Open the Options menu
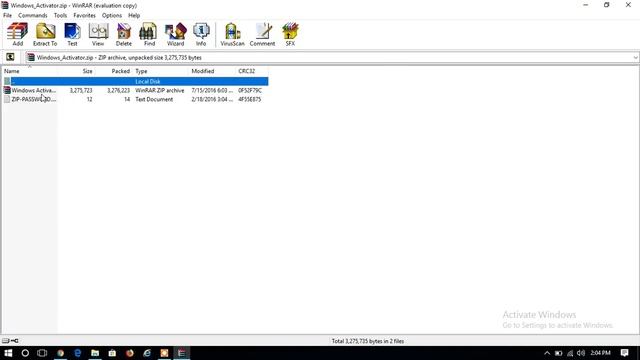Screen dimensions: 640x360 pyautogui.click(x=112, y=16)
